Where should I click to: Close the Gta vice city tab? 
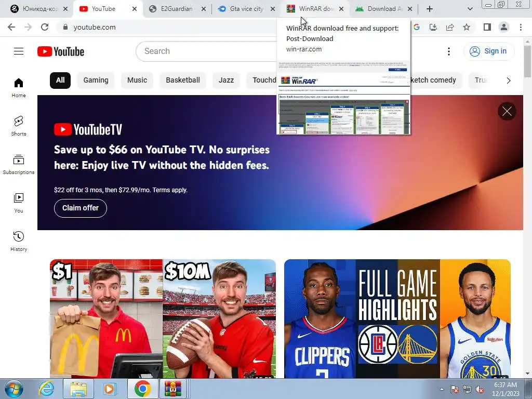[273, 9]
